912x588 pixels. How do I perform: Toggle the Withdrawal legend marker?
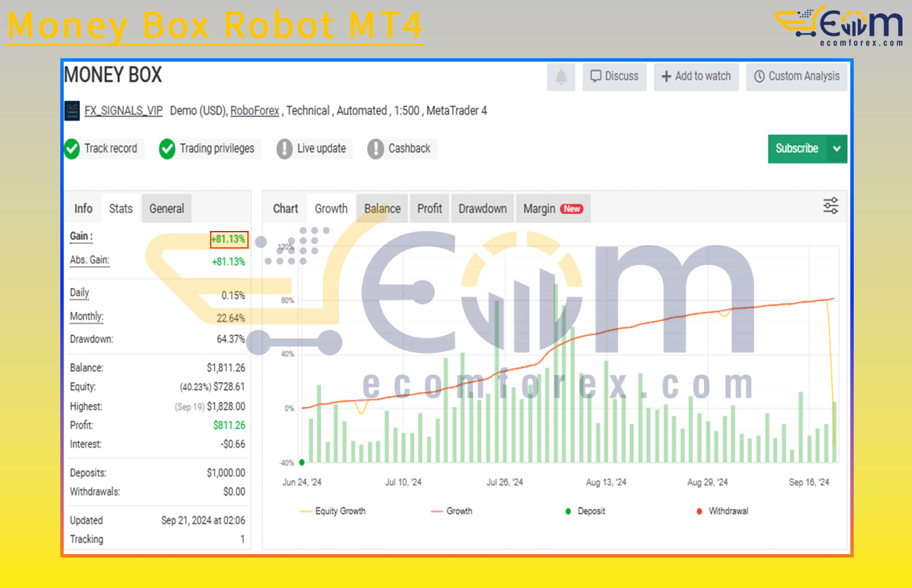click(x=722, y=511)
